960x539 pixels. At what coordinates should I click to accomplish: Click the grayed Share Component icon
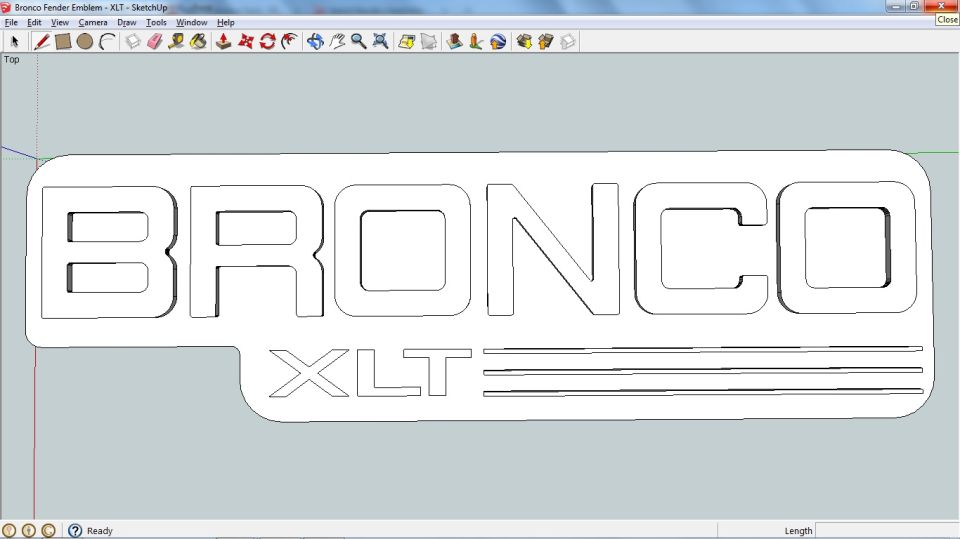coord(568,42)
